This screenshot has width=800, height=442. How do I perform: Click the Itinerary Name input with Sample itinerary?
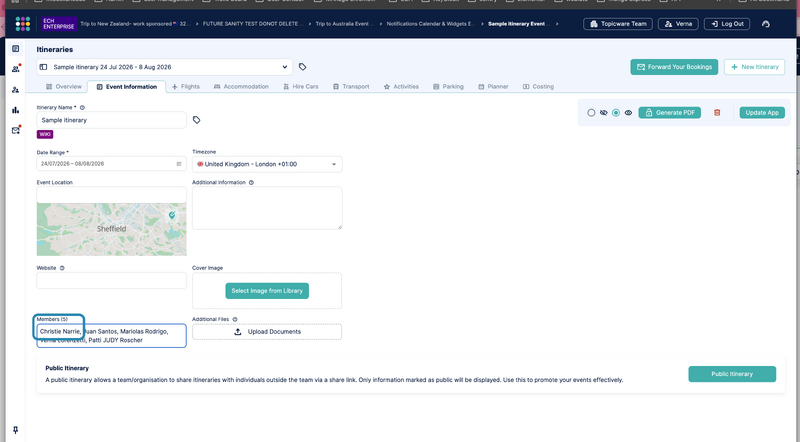[111, 120]
